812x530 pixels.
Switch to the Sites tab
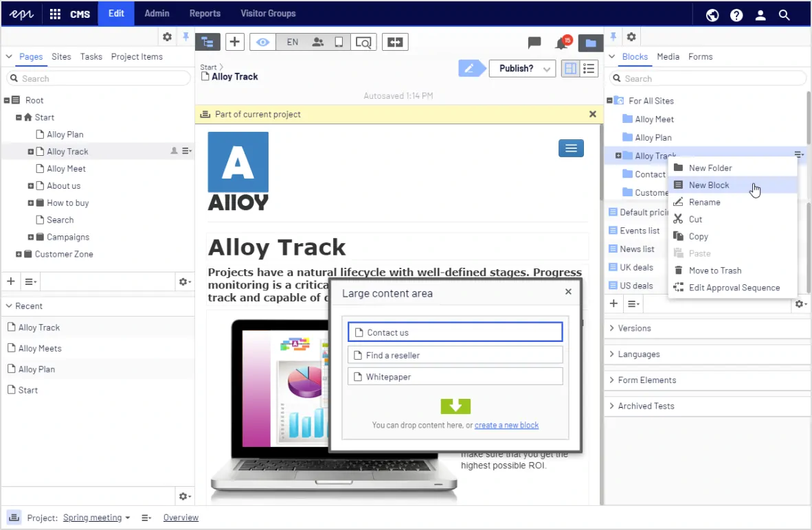coord(61,56)
